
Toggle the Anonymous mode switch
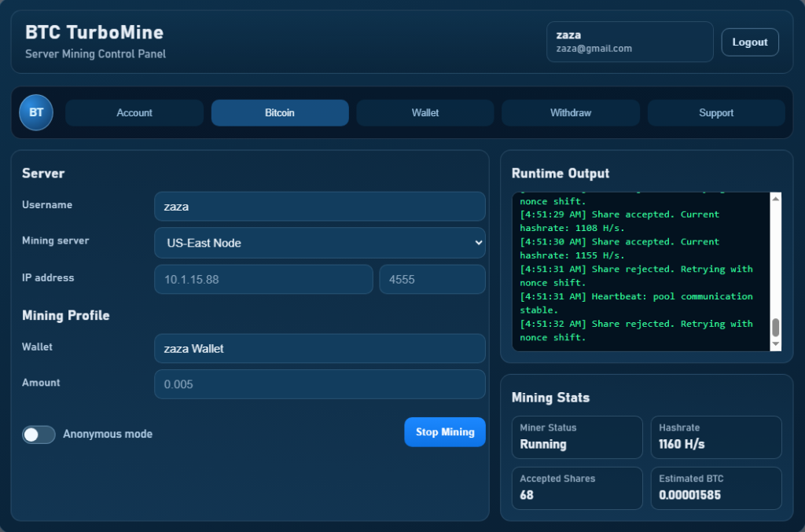click(x=39, y=435)
